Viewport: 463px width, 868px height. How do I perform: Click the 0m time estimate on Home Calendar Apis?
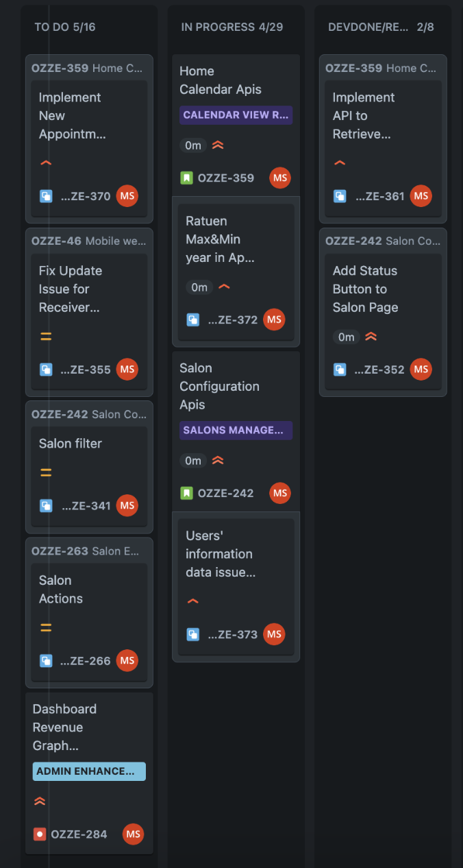pos(192,145)
